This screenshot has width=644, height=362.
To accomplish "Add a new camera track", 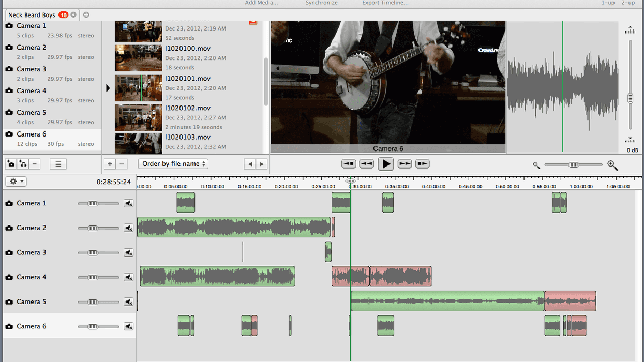I will click(10, 164).
